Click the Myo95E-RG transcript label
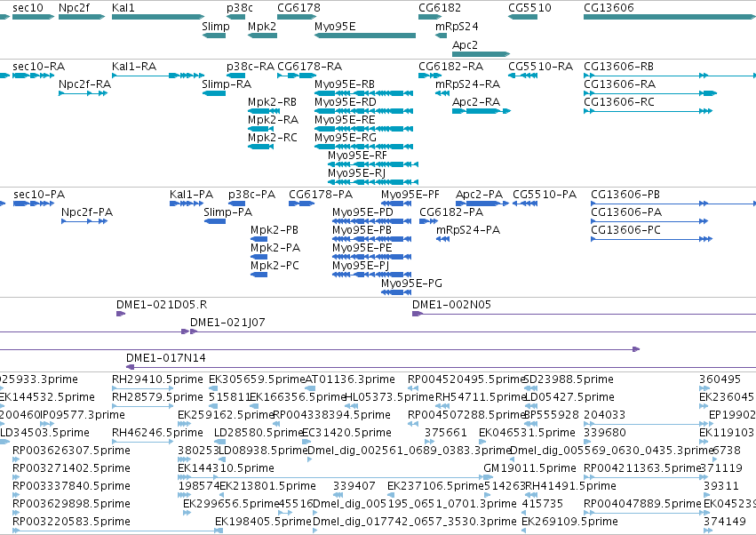The image size is (756, 535). coord(346,138)
